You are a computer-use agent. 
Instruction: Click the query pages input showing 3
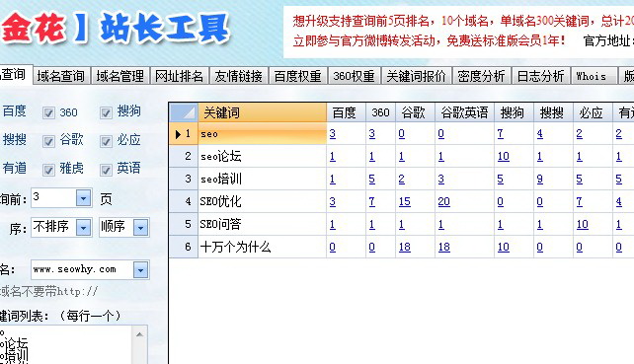(53, 198)
